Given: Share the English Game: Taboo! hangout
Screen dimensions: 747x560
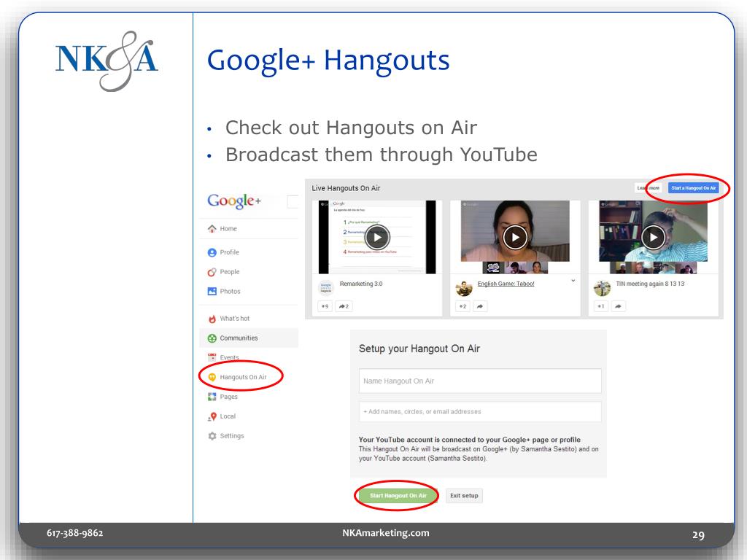Looking at the screenshot, I should (480, 306).
